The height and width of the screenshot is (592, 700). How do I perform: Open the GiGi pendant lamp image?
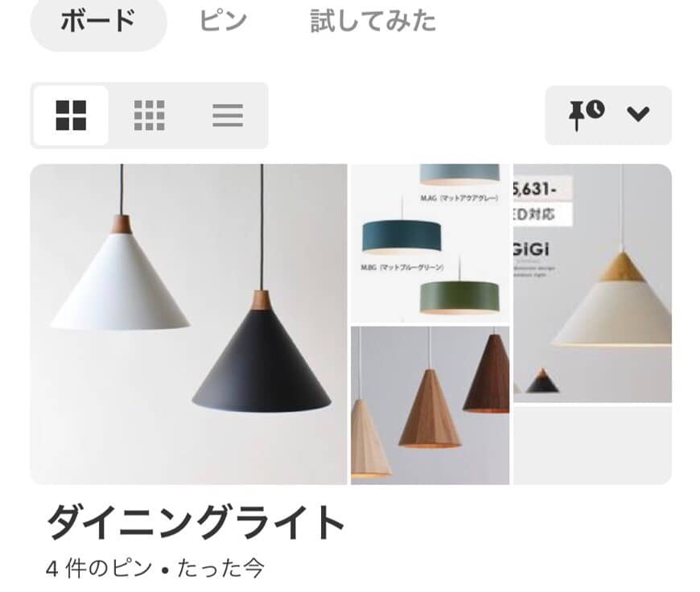coord(592,283)
